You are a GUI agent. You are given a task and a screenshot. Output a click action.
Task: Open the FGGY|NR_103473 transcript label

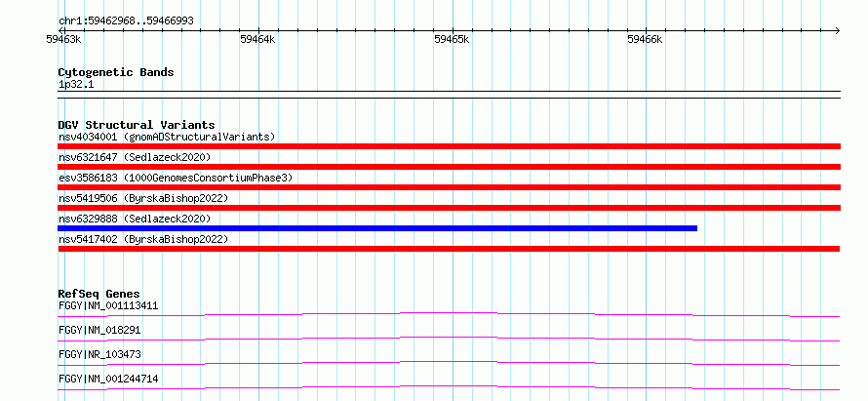click(99, 354)
